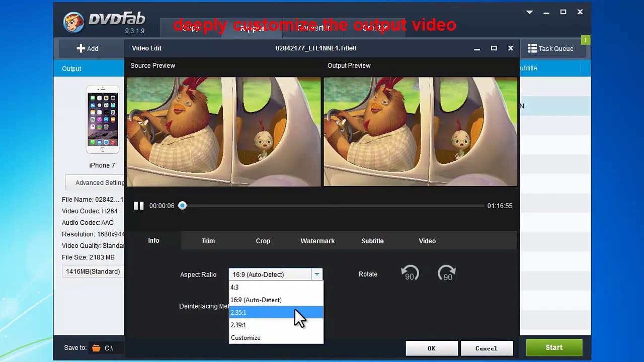
Task: Close the DVDFab main window
Action: [x=580, y=12]
